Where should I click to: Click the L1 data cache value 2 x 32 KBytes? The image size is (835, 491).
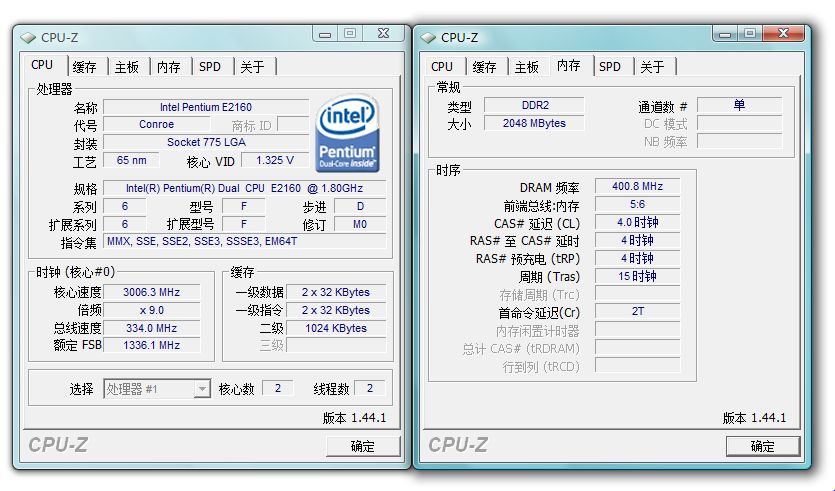(x=336, y=292)
